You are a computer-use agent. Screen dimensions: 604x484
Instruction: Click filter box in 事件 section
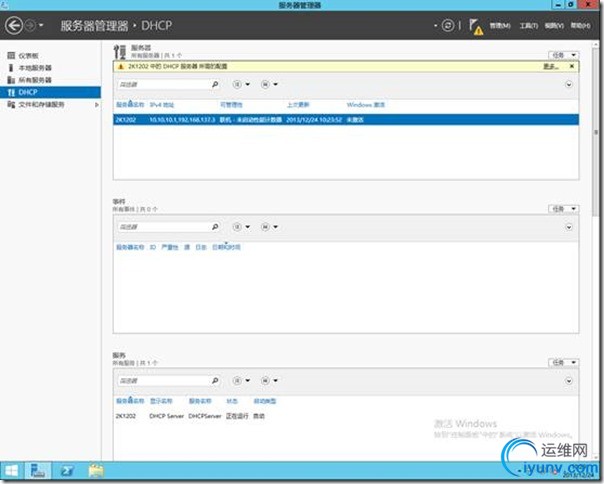pyautogui.click(x=164, y=227)
